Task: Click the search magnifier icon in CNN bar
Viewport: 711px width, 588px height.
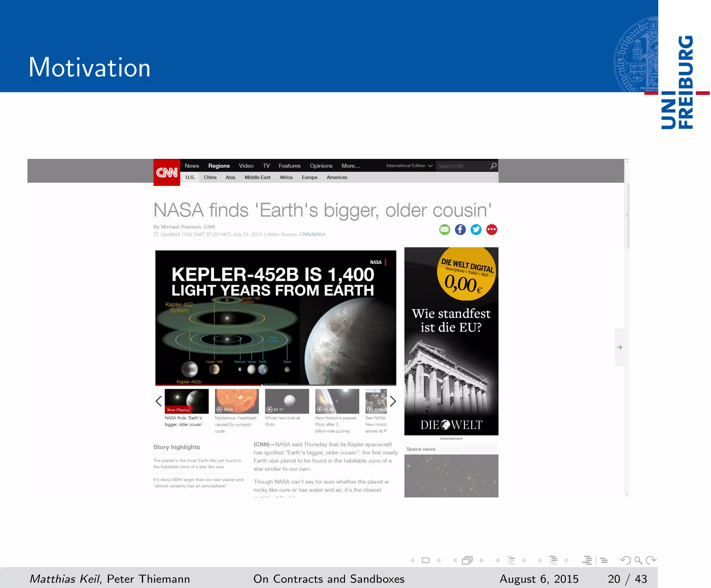Action: coord(493,166)
